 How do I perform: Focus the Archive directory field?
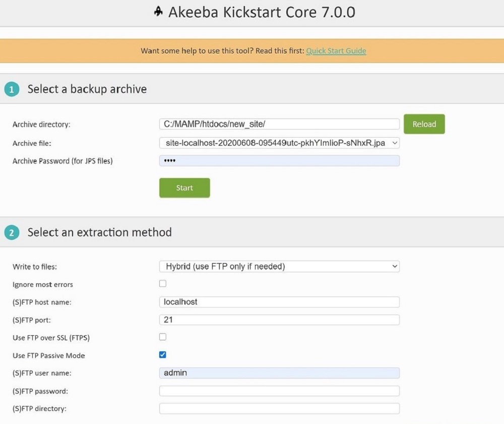pos(279,124)
